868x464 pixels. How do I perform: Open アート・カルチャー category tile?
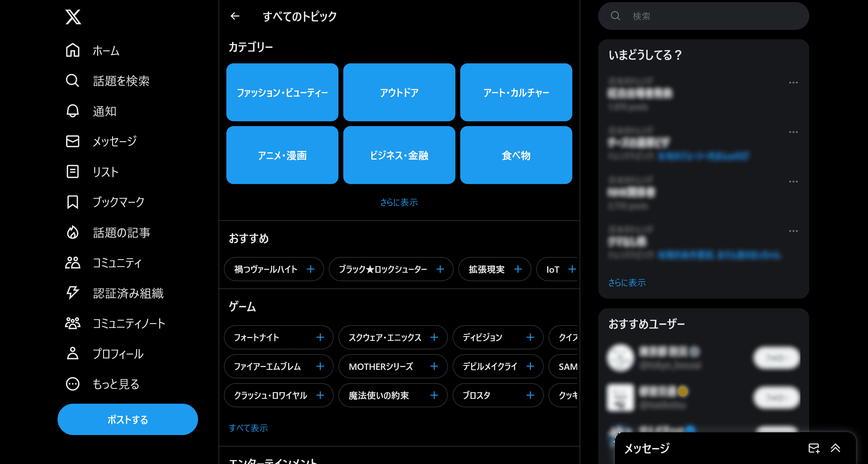click(516, 92)
